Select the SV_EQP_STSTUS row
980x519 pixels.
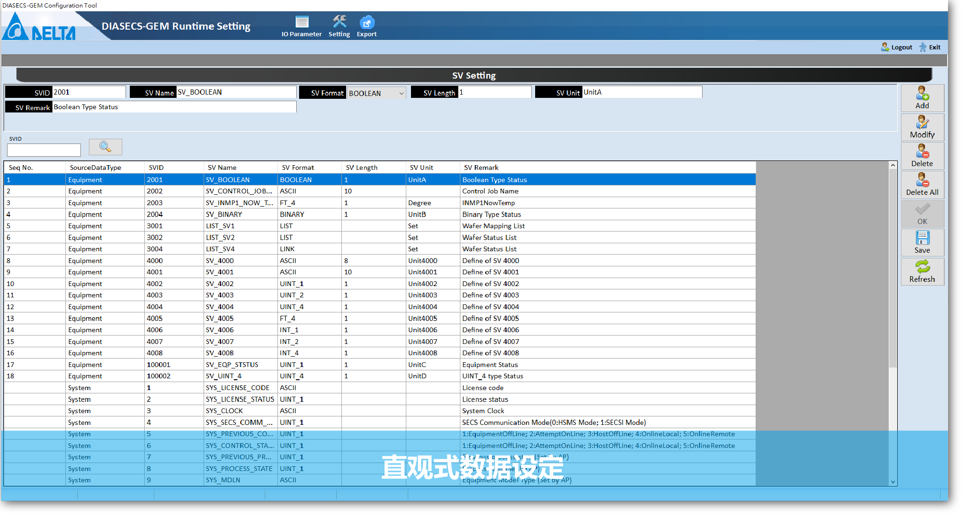(x=232, y=365)
